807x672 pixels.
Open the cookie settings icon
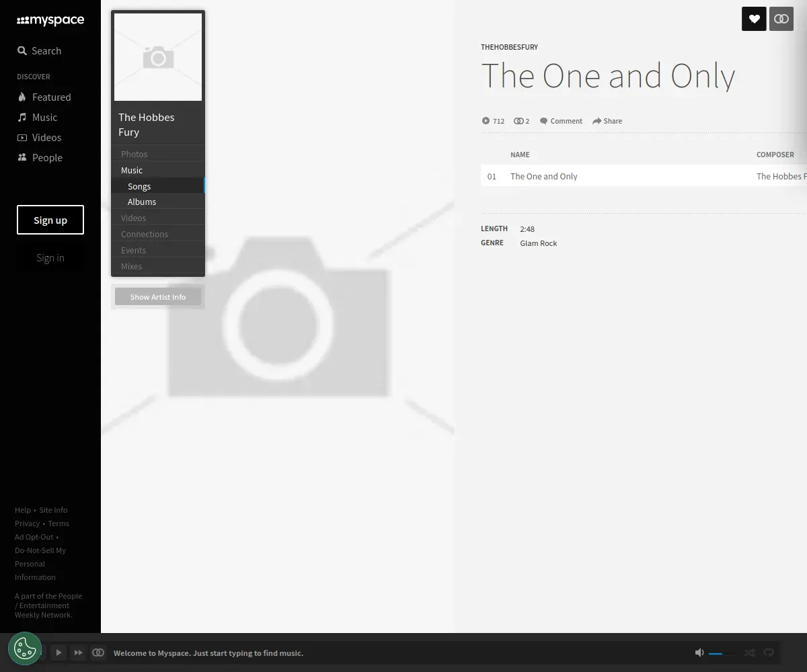tap(25, 648)
